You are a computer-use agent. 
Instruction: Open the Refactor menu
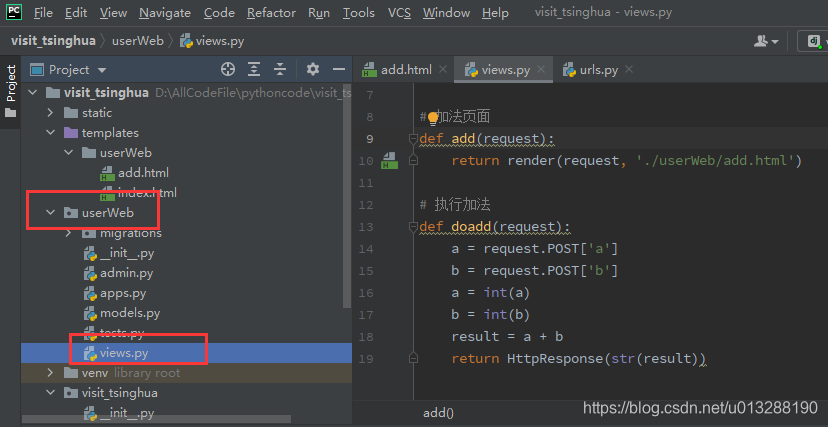271,13
